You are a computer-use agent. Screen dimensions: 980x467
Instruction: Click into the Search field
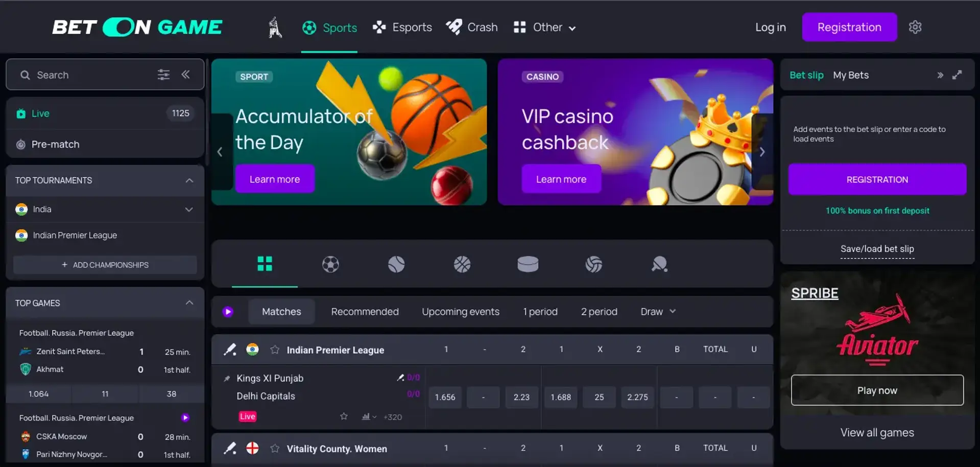(105, 75)
